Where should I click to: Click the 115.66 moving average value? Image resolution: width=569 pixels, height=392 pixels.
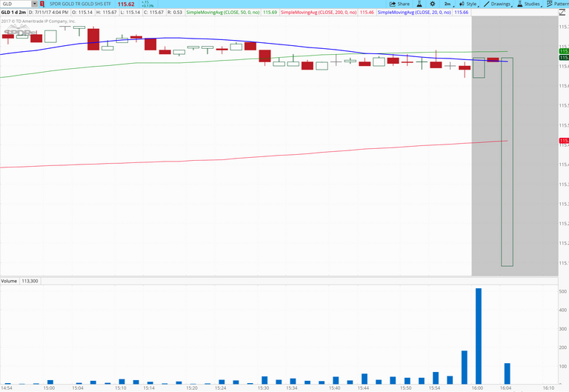[462, 13]
